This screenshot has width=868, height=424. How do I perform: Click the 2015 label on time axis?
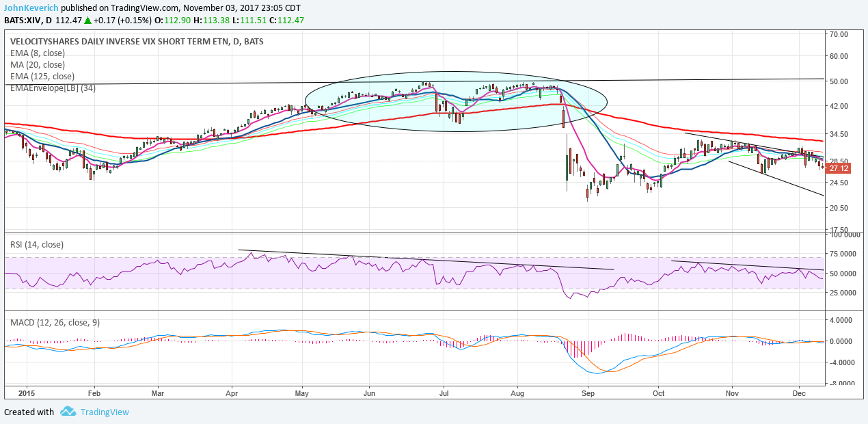coord(27,393)
